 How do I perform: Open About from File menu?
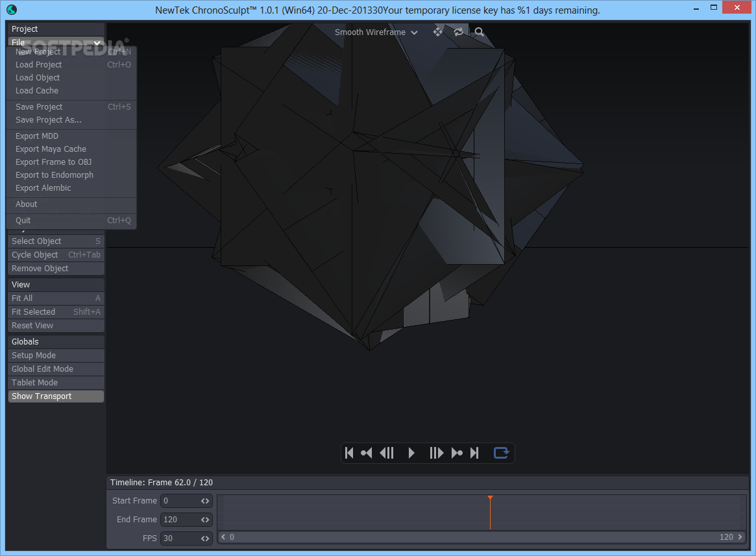tap(73, 204)
